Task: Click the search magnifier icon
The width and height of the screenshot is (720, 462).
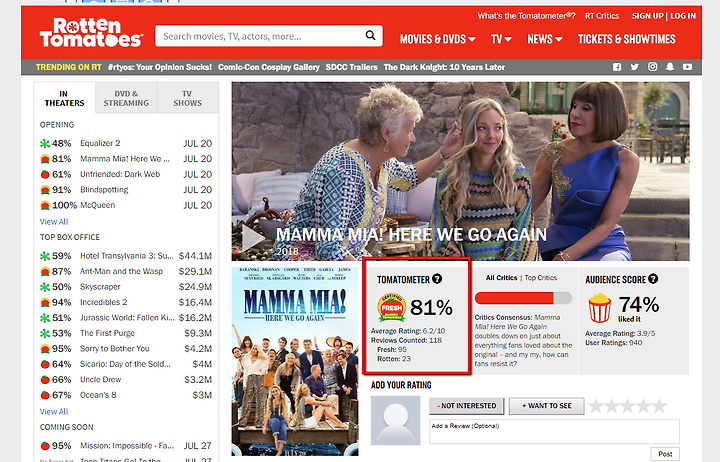Action: [x=370, y=35]
